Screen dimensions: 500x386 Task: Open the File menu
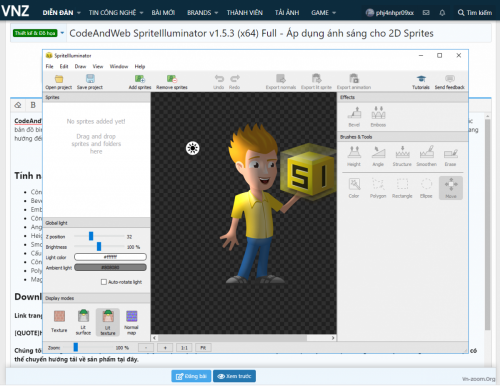(x=49, y=66)
